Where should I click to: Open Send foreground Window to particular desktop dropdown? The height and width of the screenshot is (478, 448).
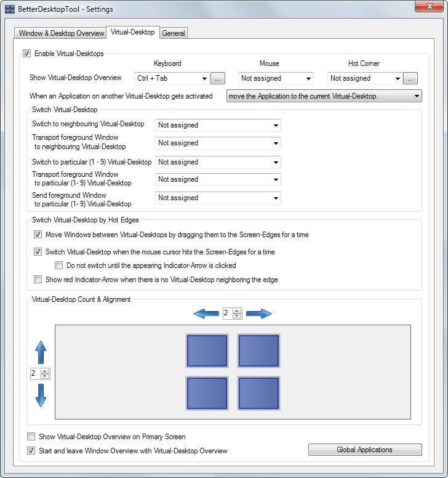(x=218, y=198)
